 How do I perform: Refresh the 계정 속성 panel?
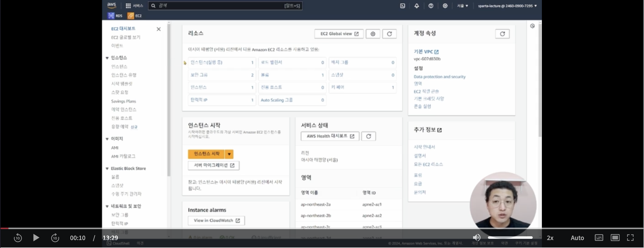[x=502, y=34]
